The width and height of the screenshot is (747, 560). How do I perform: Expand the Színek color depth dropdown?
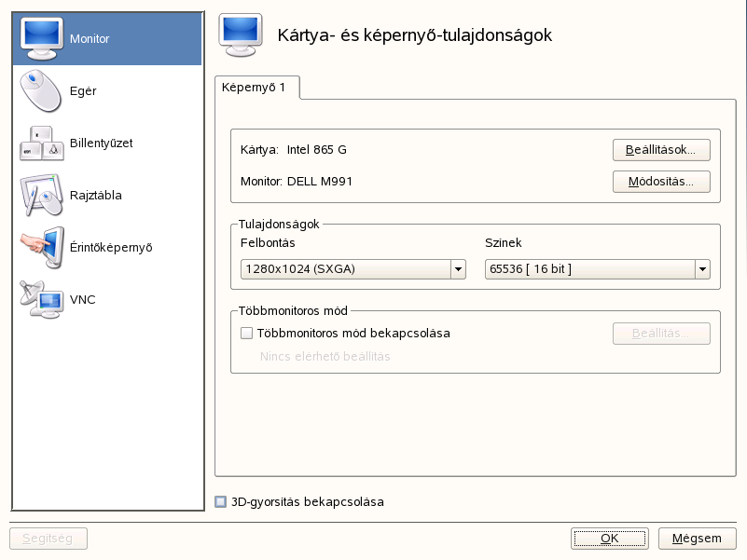click(702, 268)
